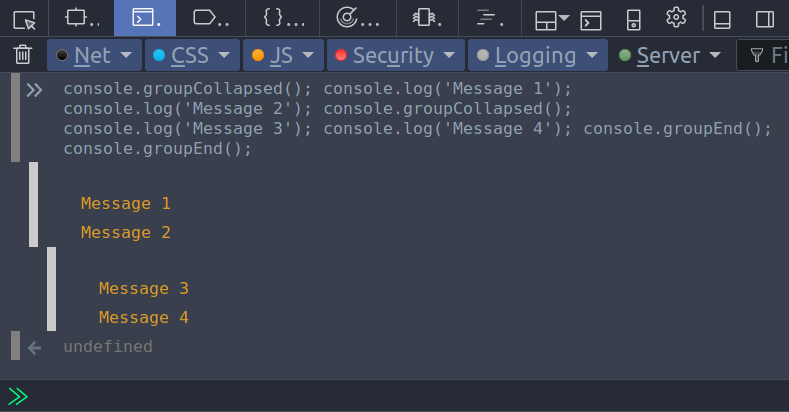This screenshot has width=789, height=412.
Task: Clear console output with trash icon
Action: tap(23, 54)
